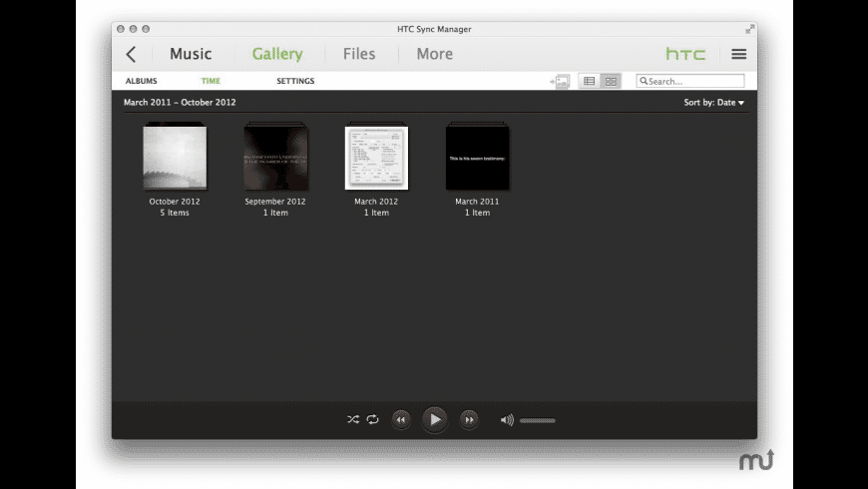Open the Sort by Date dropdown
Screen dimensions: 868x489
[713, 103]
